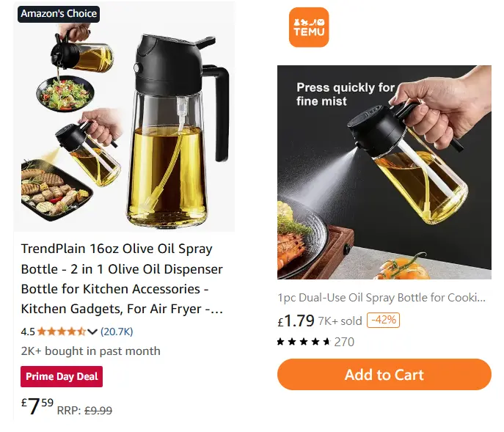Viewport: 504px width, 432px height.
Task: Click the grill spraying inset image
Action: tap(70, 167)
